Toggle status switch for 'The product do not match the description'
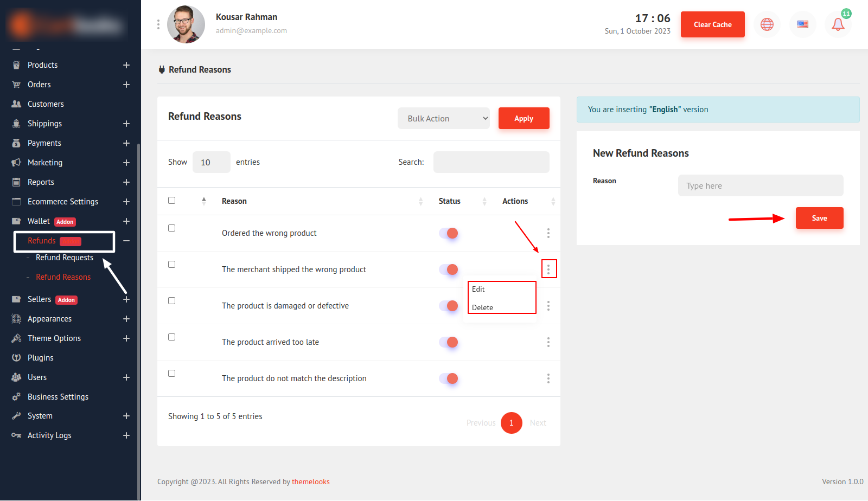This screenshot has width=868, height=501. pyautogui.click(x=449, y=378)
